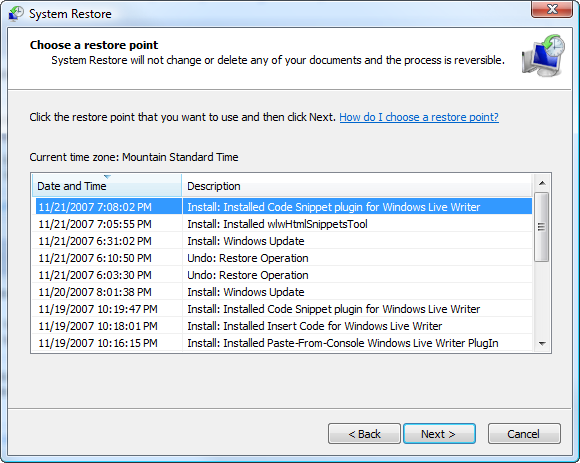Viewport: 580px width, 463px height.
Task: Sort by the Date and Time column
Action: point(107,186)
